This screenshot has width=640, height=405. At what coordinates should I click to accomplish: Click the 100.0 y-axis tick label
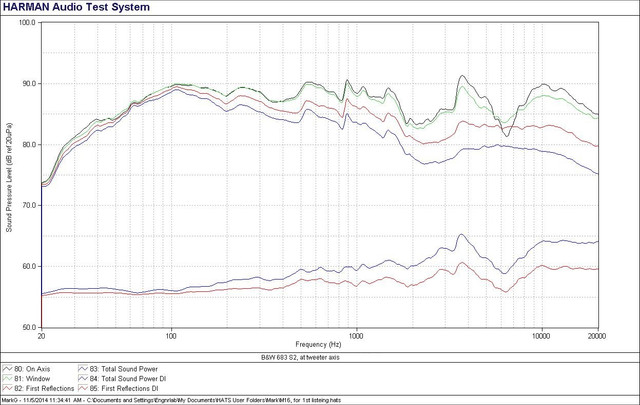click(27, 22)
